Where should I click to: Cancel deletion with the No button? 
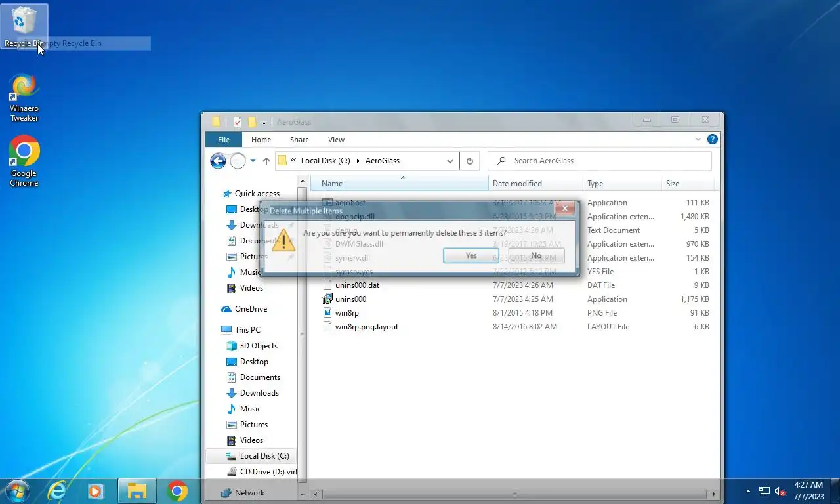[x=536, y=255]
